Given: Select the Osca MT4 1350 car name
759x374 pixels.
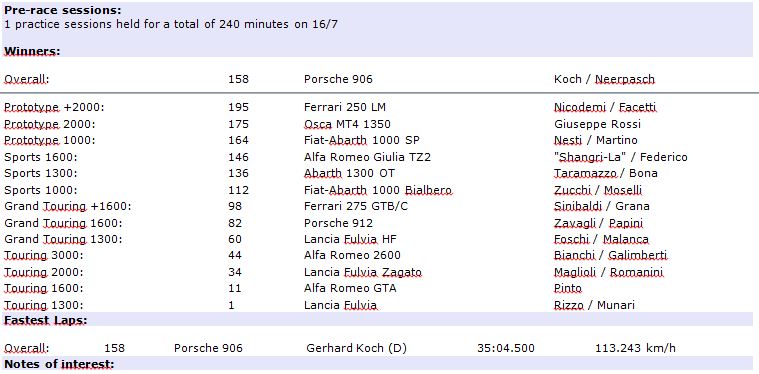Looking at the screenshot, I should (347, 124).
